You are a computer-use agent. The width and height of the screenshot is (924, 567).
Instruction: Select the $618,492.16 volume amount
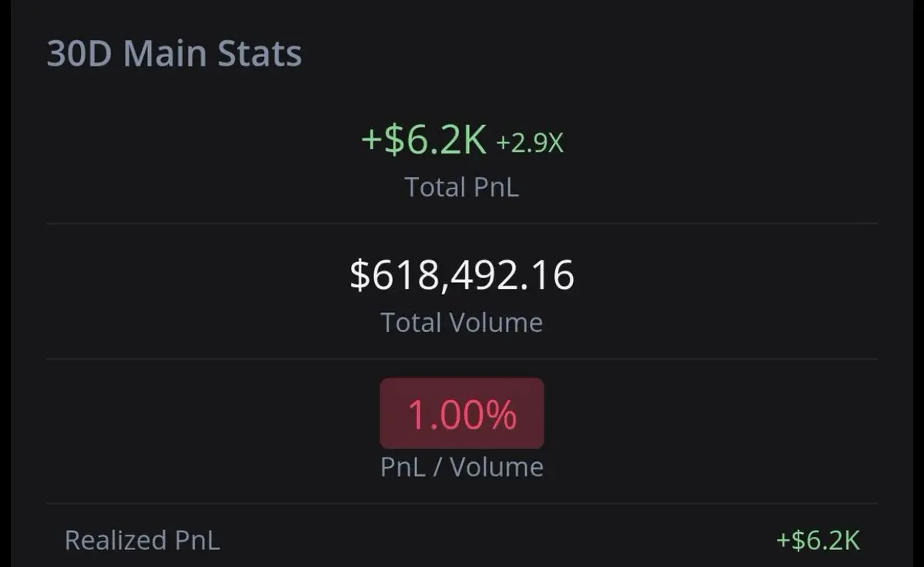click(x=462, y=275)
